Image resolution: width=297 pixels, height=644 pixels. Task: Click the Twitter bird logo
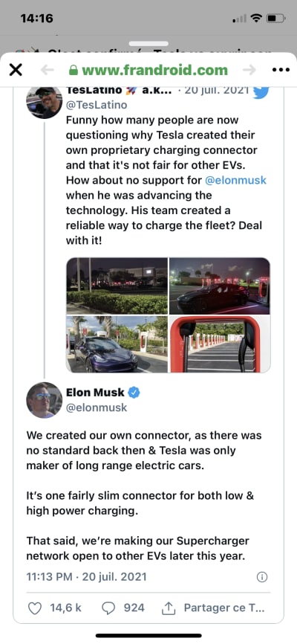(x=261, y=91)
